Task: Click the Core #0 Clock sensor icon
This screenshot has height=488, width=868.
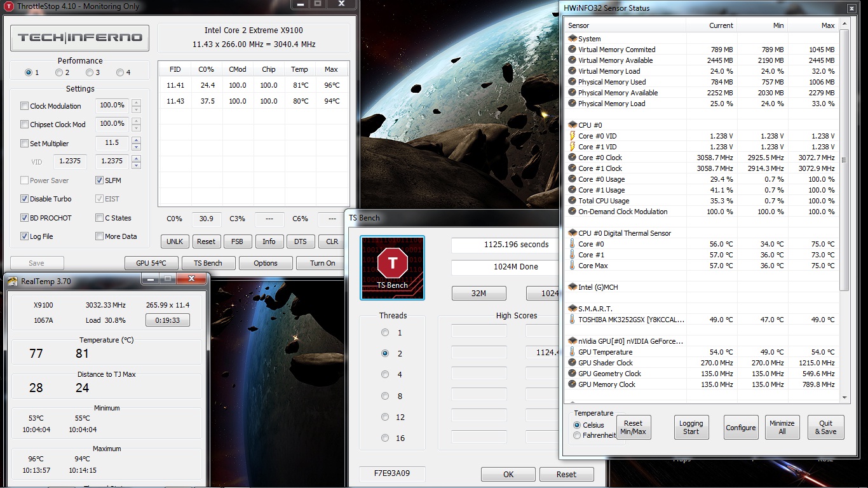Action: click(x=573, y=158)
